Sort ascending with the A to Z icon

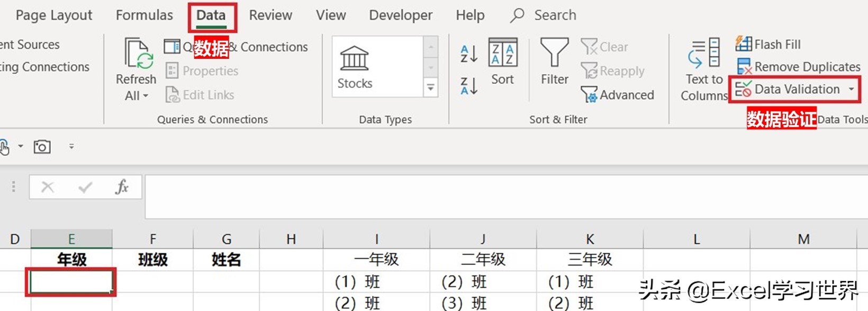[469, 54]
